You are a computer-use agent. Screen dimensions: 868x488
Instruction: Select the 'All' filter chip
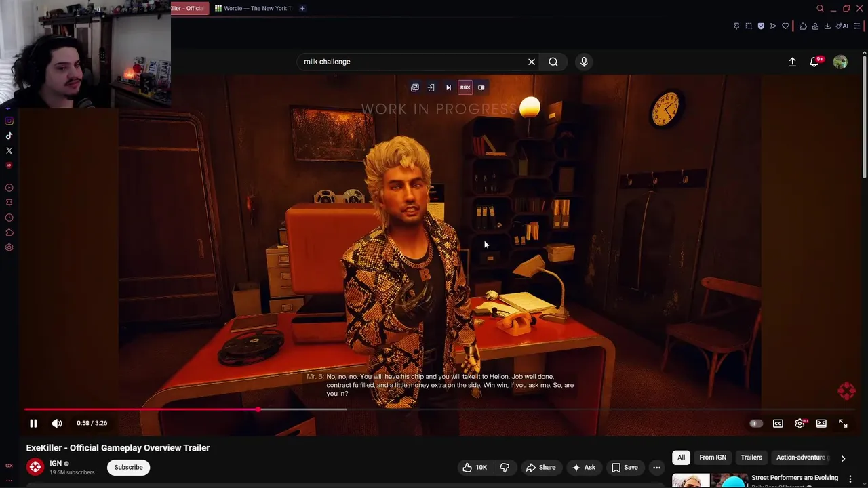[x=682, y=457]
